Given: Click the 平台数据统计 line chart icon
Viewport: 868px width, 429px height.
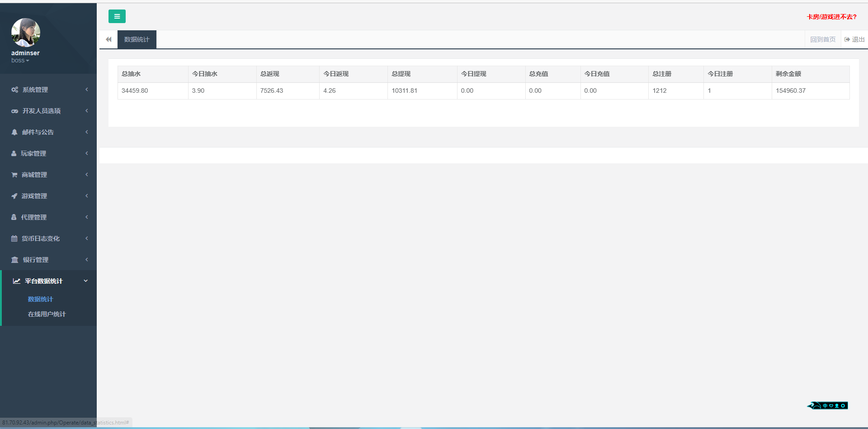Looking at the screenshot, I should tap(17, 281).
